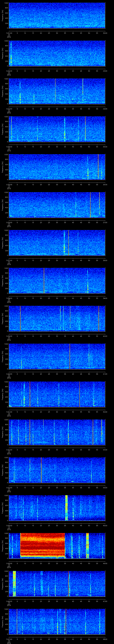114x644 pixels.
Task: Click the spectrogram panel starting at 5:44:00
Action: [57, 508]
